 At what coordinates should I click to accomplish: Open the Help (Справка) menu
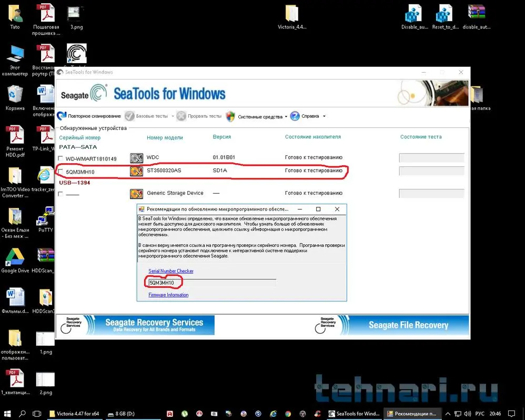[305, 116]
